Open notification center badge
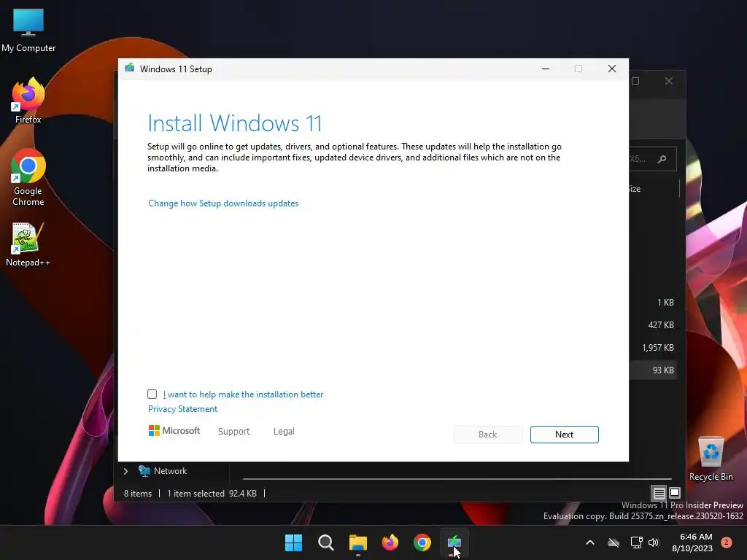Viewport: 747px width, 560px height. pos(727,542)
